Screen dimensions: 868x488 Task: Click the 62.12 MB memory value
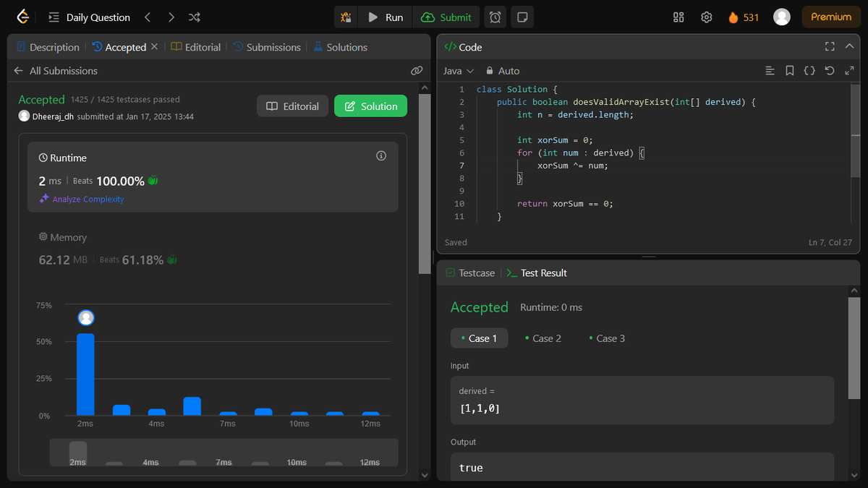tap(63, 260)
